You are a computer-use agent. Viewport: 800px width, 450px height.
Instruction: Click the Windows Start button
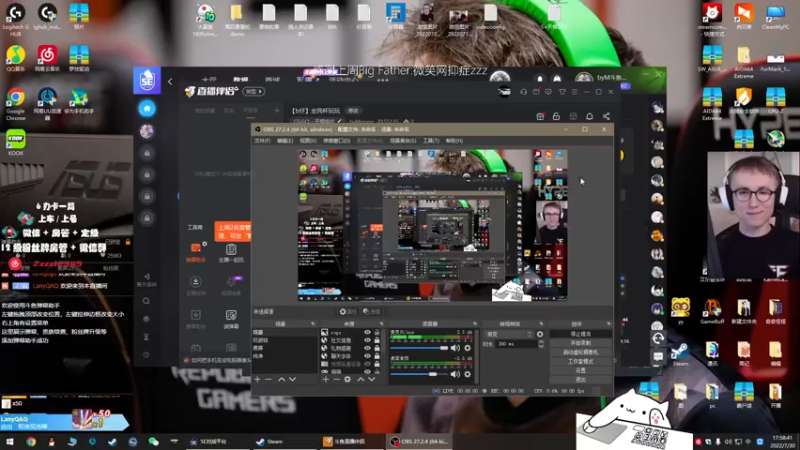[9, 441]
